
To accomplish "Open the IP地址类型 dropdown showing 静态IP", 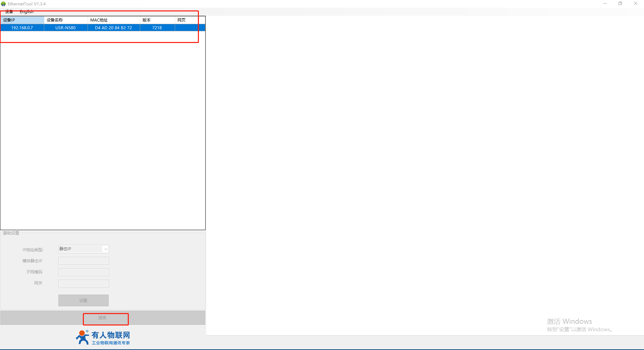I will (x=84, y=249).
